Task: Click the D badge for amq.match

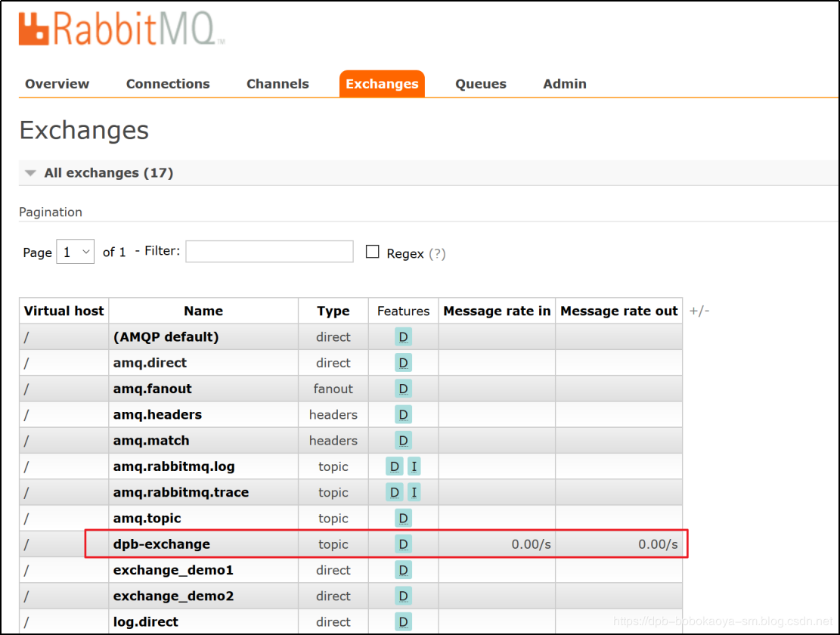Action: tap(404, 441)
